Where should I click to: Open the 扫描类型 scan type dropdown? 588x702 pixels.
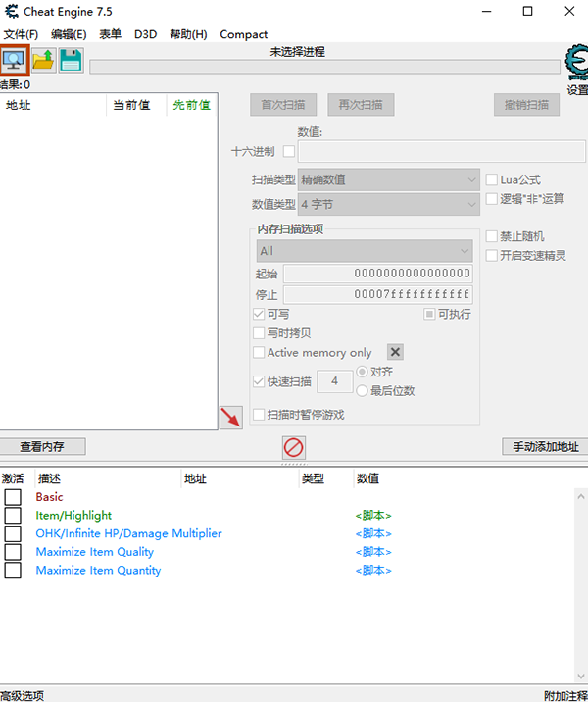[x=389, y=179]
